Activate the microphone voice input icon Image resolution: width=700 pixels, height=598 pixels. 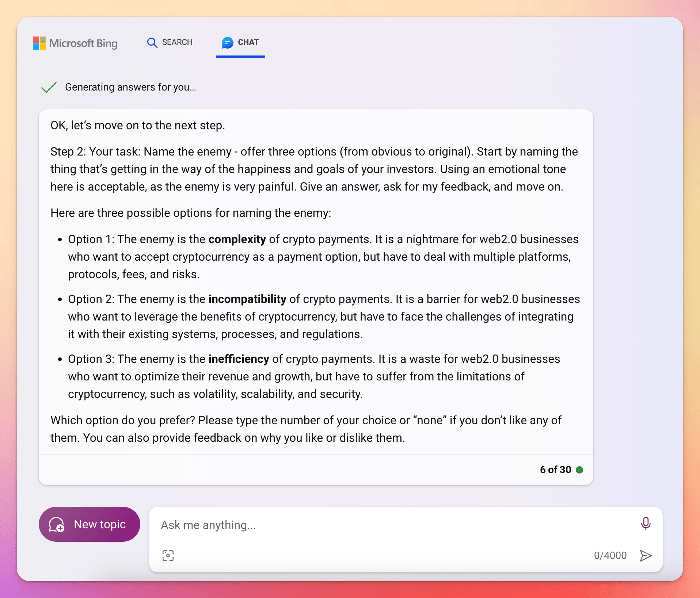pyautogui.click(x=646, y=524)
